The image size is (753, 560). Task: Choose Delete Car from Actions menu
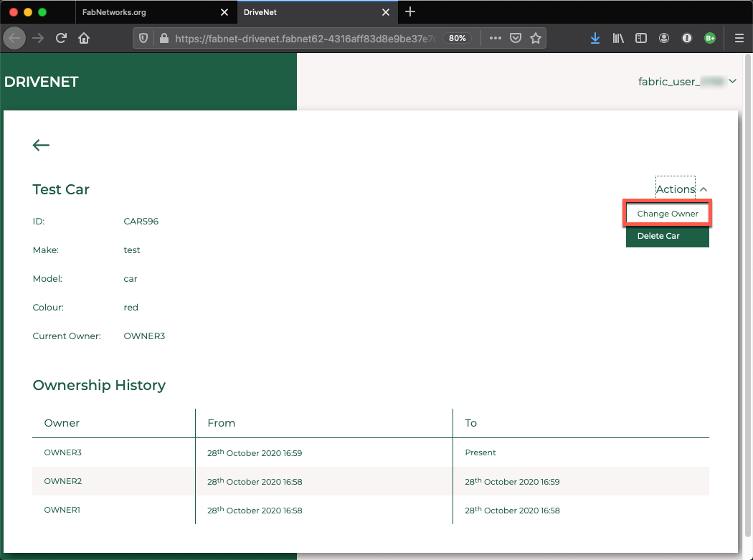pyautogui.click(x=668, y=236)
